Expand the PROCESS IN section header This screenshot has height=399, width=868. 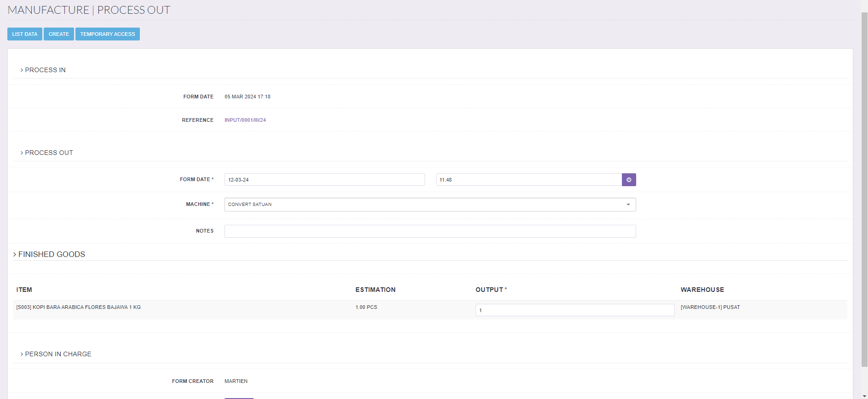pyautogui.click(x=45, y=70)
